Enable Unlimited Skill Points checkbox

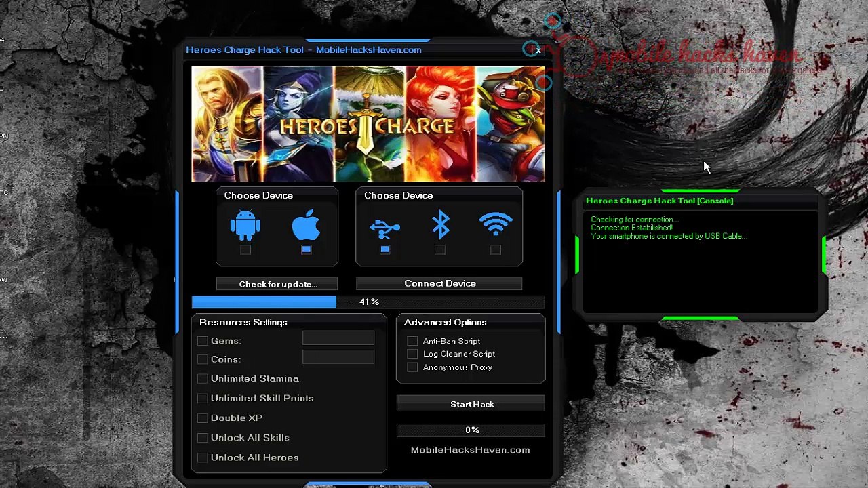(202, 398)
